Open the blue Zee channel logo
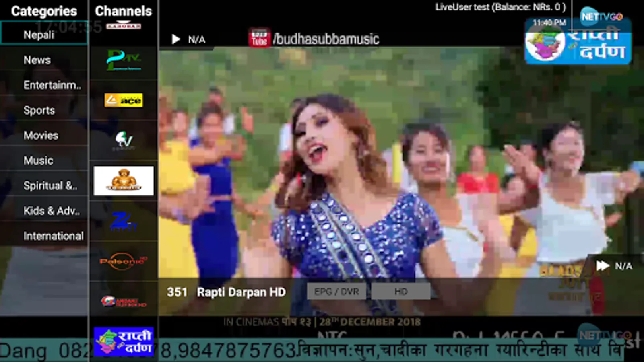This screenshot has height=362, width=644. (x=124, y=221)
